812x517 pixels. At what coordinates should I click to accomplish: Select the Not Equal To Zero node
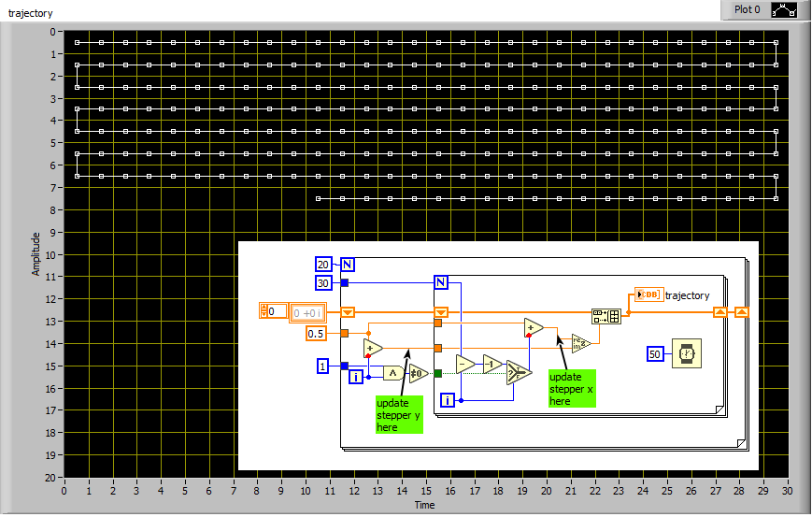click(x=419, y=373)
